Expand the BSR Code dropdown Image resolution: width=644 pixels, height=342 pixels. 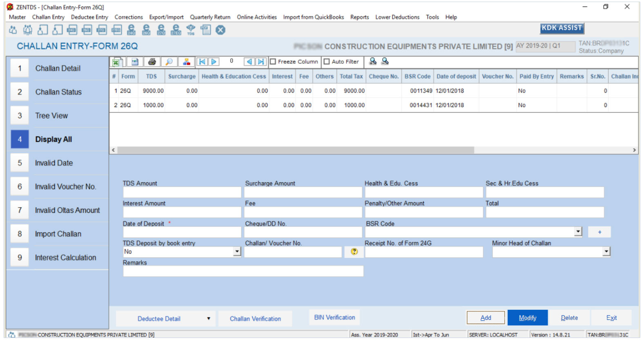pos(578,232)
